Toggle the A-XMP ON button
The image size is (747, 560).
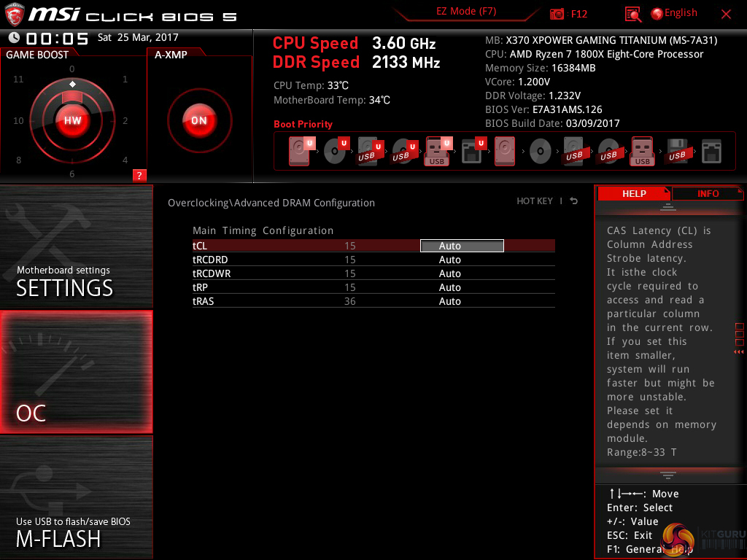[x=199, y=120]
